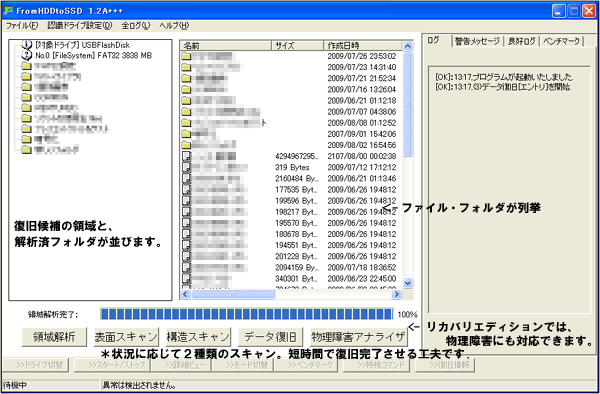
Task: Click the folder icon dated 2007/09/01 15:42:06
Action: (186, 134)
